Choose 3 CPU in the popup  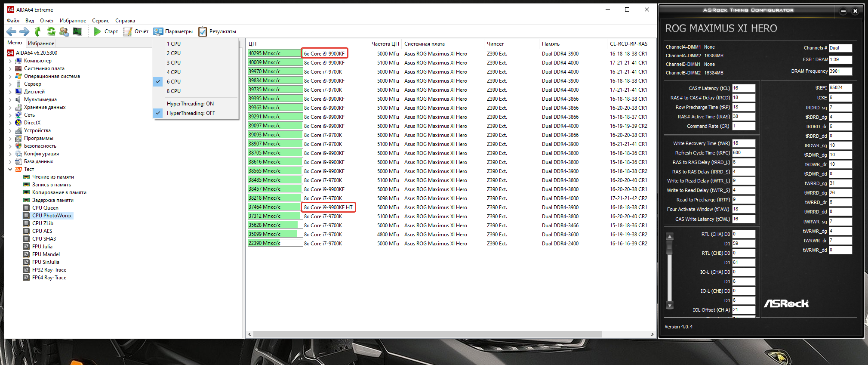click(196, 63)
